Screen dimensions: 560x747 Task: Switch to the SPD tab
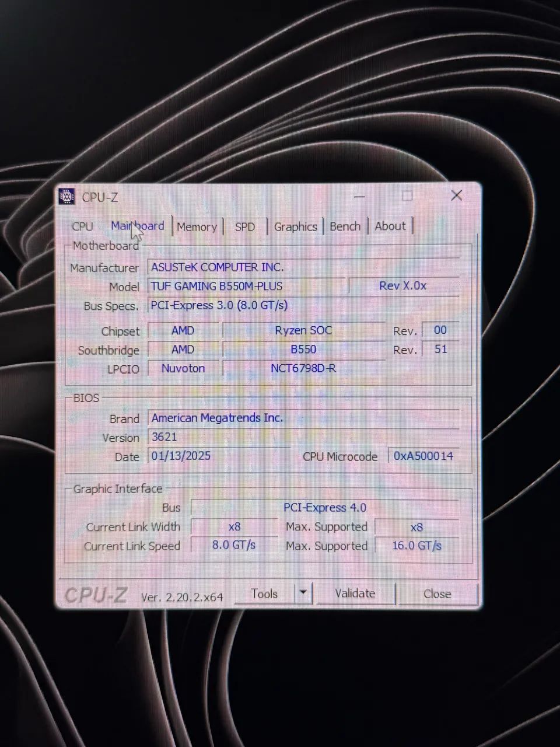(245, 226)
